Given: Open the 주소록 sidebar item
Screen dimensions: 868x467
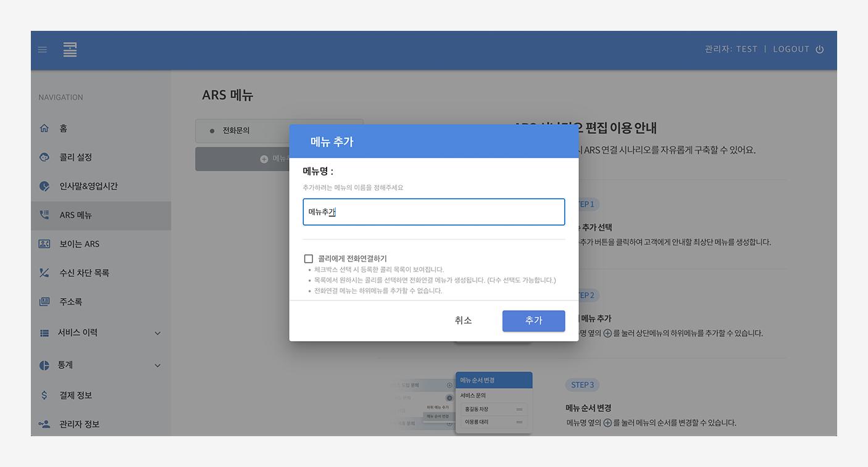Looking at the screenshot, I should (70, 302).
